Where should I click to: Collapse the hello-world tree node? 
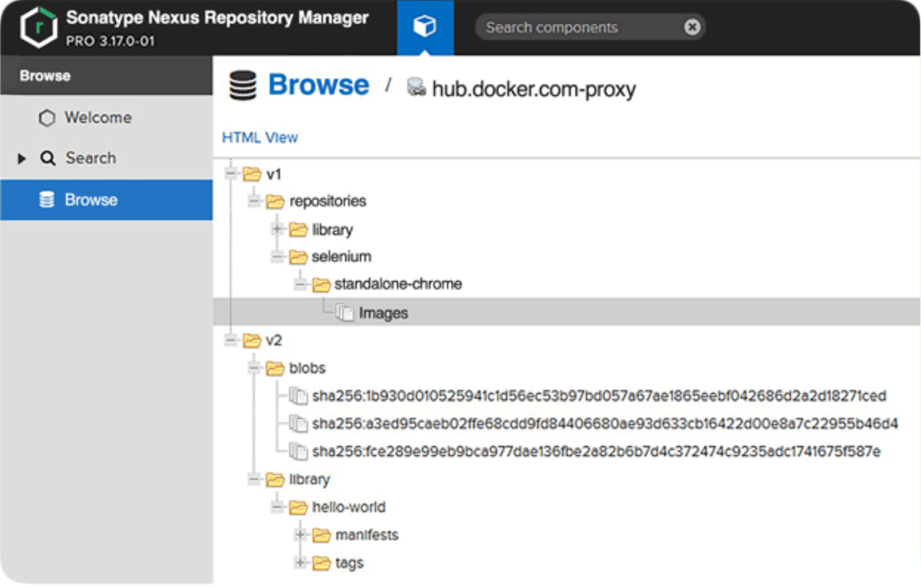tap(277, 507)
